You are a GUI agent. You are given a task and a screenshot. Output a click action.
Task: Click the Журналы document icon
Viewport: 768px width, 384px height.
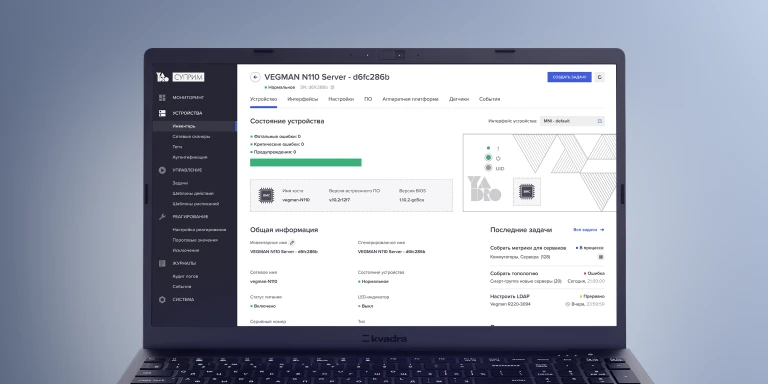tap(162, 264)
